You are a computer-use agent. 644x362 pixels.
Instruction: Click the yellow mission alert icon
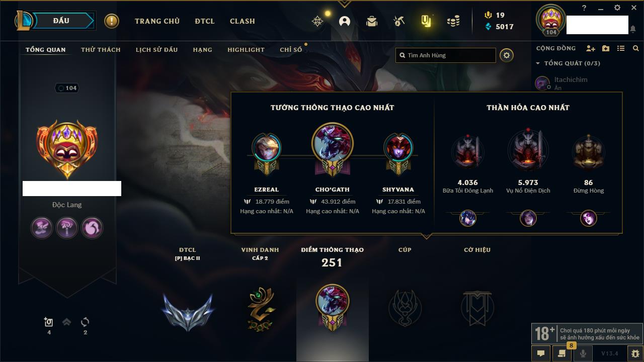(112, 21)
